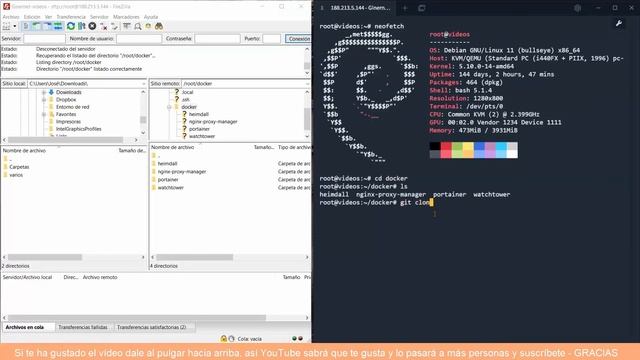The image size is (640, 360).
Task: Click portainer folder icon in remote tree
Action: point(184,129)
